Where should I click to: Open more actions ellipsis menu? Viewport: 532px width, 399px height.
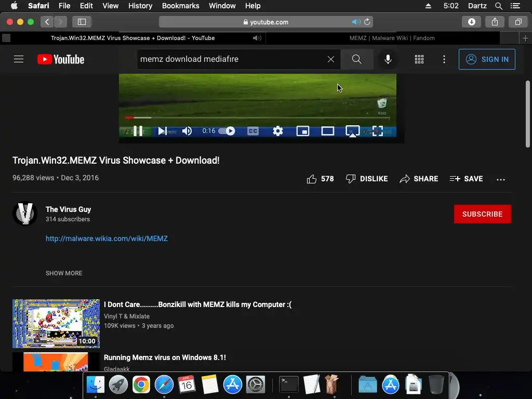click(501, 179)
